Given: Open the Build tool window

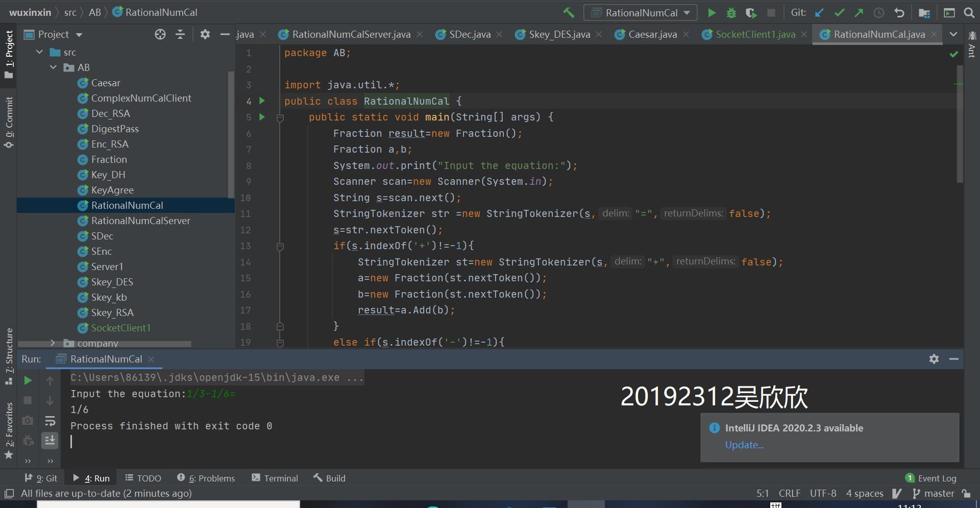Looking at the screenshot, I should (x=329, y=478).
